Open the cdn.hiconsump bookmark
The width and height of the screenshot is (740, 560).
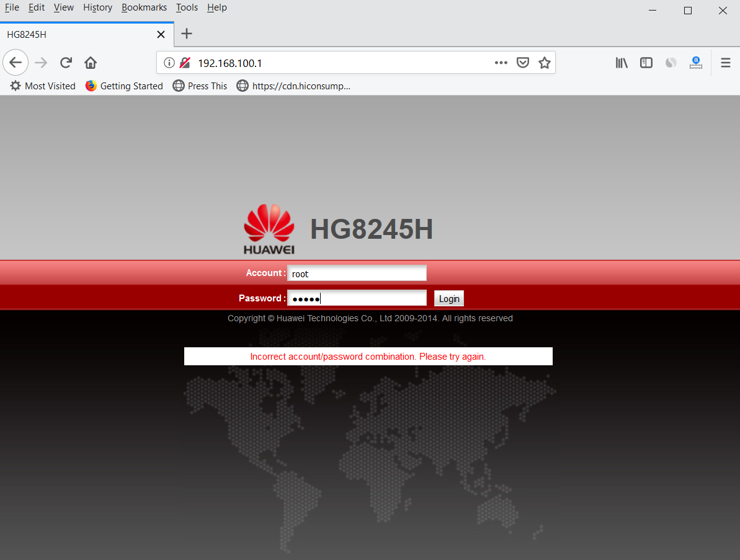293,86
